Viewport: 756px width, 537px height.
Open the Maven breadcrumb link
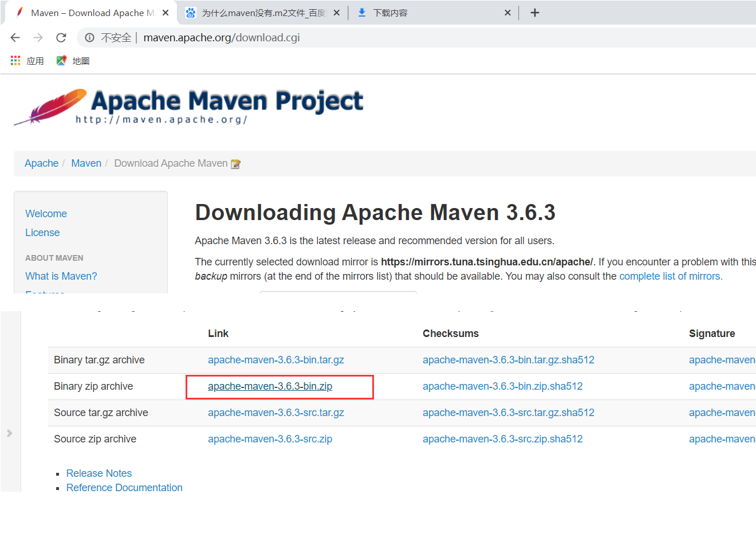pyautogui.click(x=86, y=163)
